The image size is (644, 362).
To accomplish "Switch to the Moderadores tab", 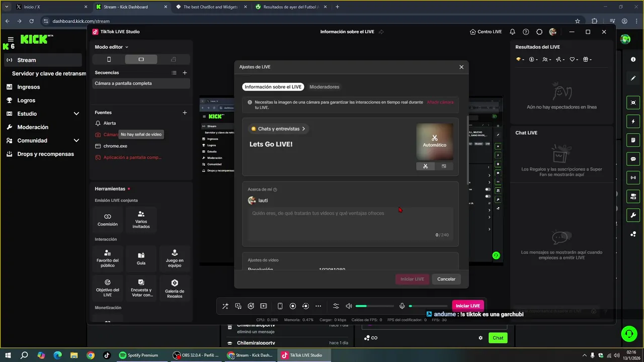I will coord(324,87).
